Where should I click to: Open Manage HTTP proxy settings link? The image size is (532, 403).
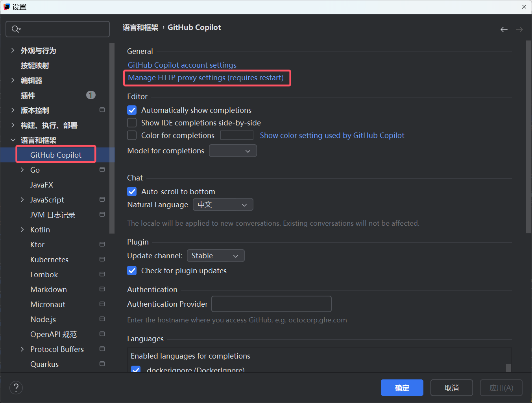click(x=206, y=77)
